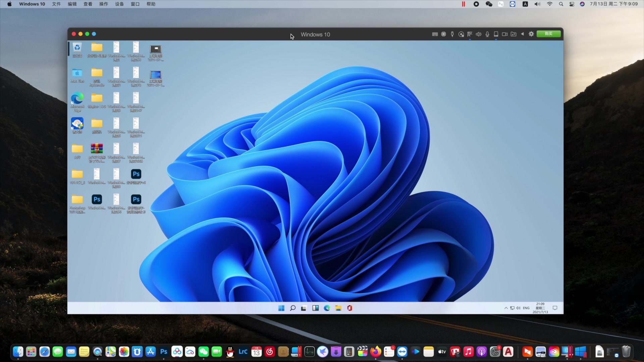644x362 pixels.
Task: Launch Office from the Windows taskbar
Action: pos(350,308)
